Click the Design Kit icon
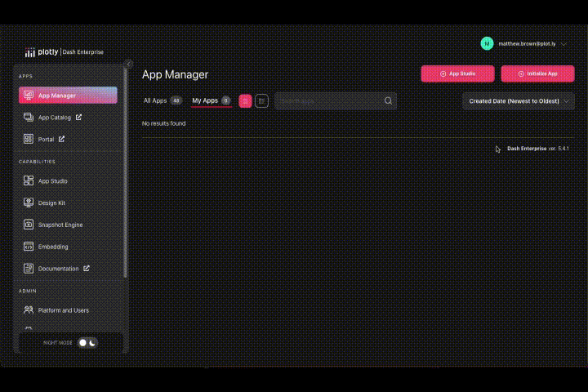This screenshot has width=588, height=392. pos(29,203)
